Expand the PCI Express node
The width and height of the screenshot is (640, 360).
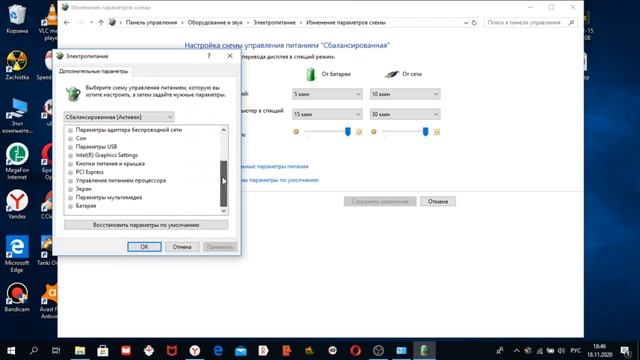tap(71, 172)
